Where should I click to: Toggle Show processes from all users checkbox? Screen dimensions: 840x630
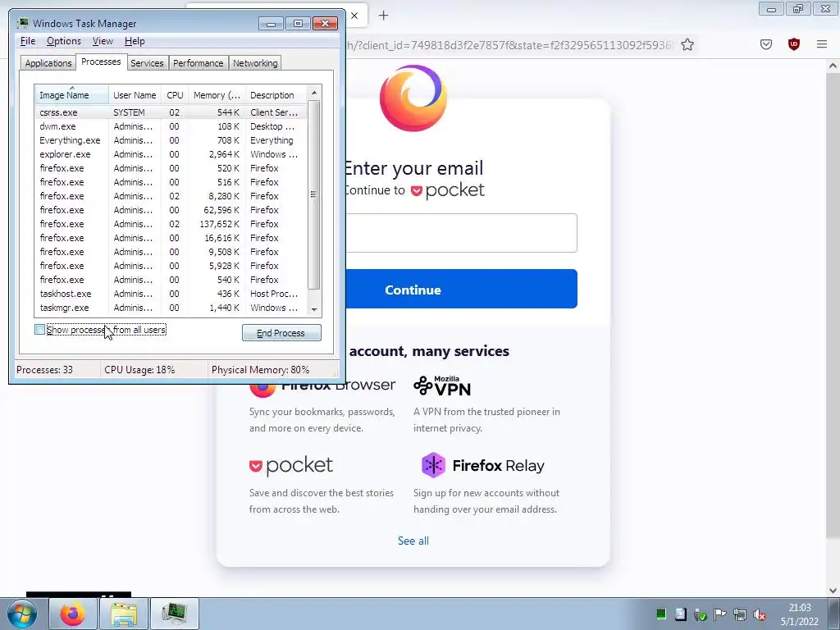39,330
